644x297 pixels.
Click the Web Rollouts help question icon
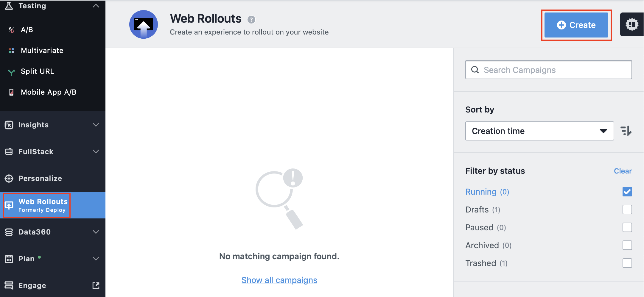click(x=251, y=20)
